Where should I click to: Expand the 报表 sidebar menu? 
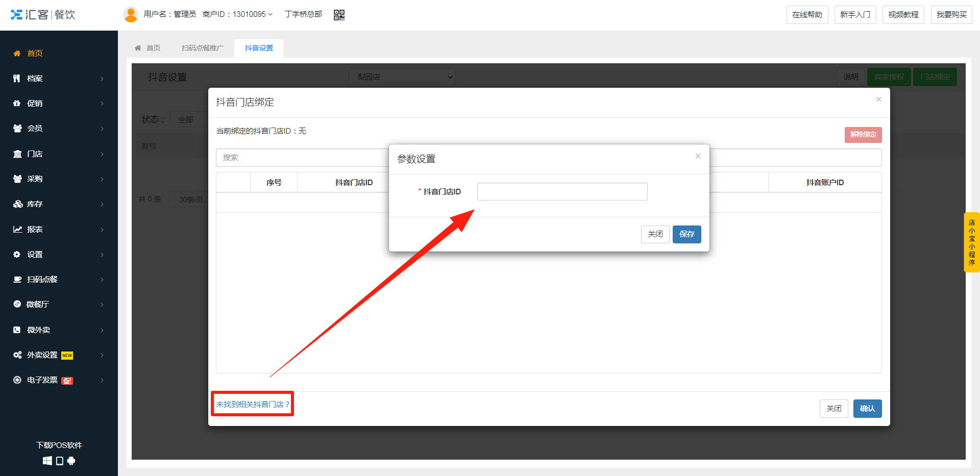click(x=59, y=230)
